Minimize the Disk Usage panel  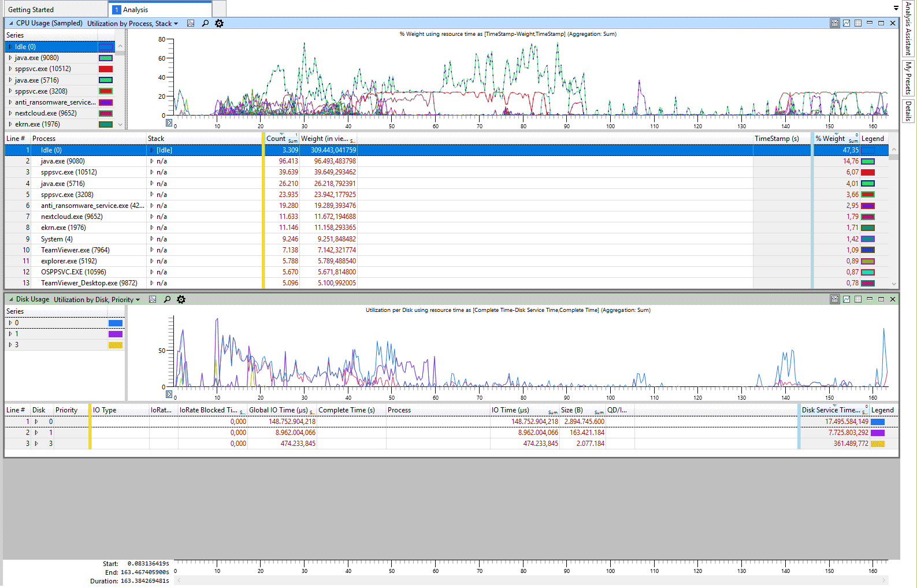click(x=870, y=299)
